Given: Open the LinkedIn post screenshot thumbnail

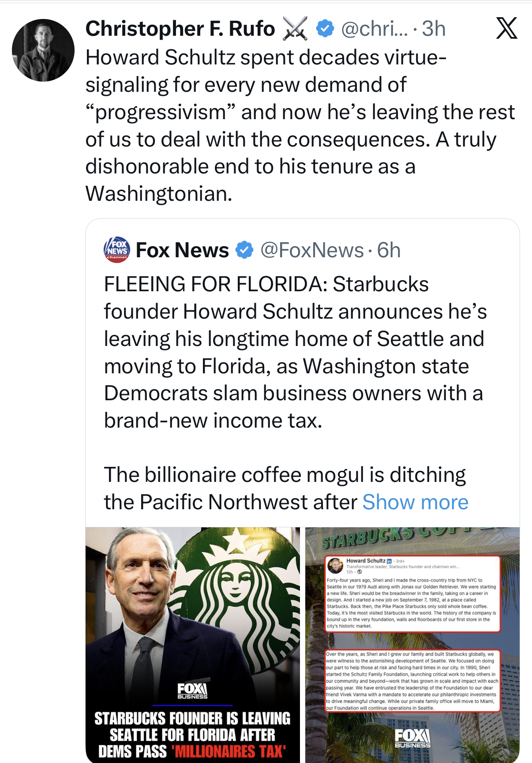Looking at the screenshot, I should pyautogui.click(x=412, y=644).
